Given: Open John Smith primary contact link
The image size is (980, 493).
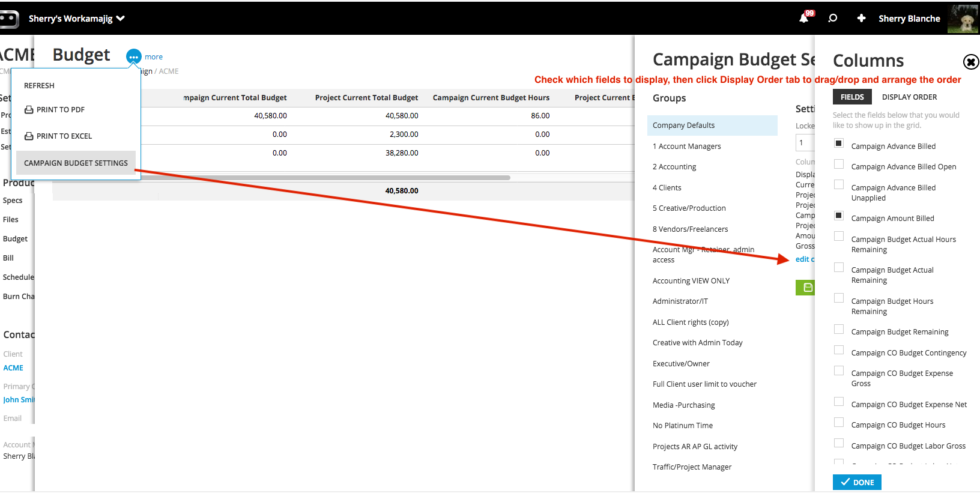Looking at the screenshot, I should pos(19,400).
